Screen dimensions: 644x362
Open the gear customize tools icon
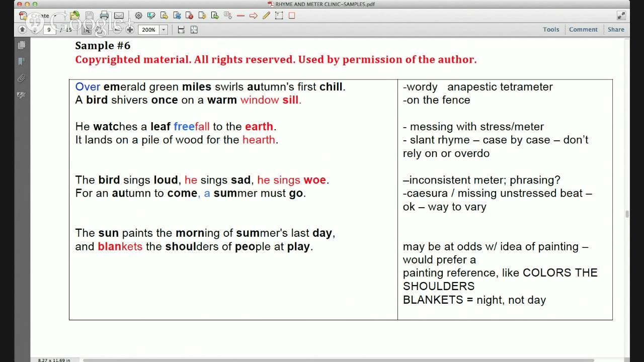pos(138,16)
